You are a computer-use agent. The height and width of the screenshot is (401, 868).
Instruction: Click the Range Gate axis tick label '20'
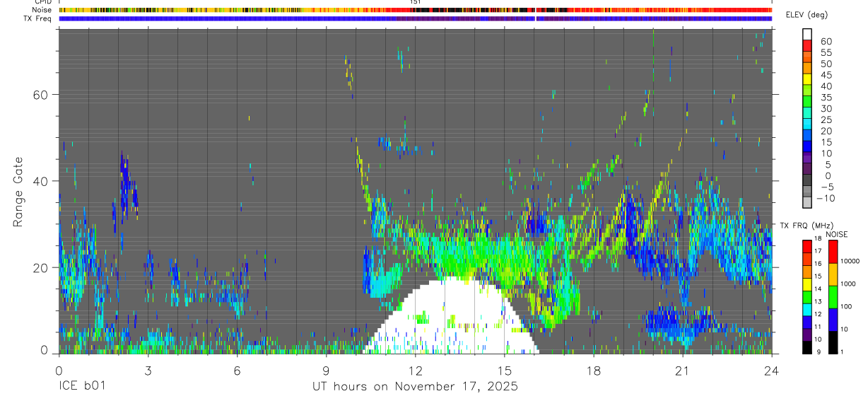(40, 267)
